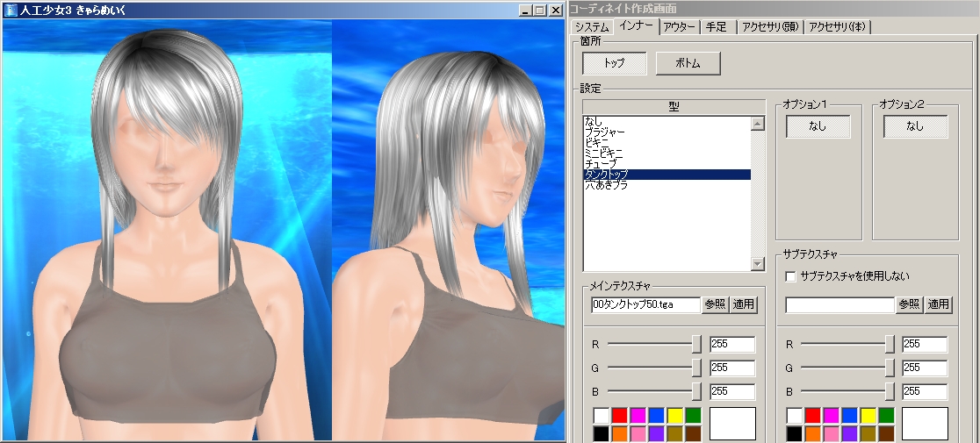Click the ボトム button

click(x=688, y=63)
